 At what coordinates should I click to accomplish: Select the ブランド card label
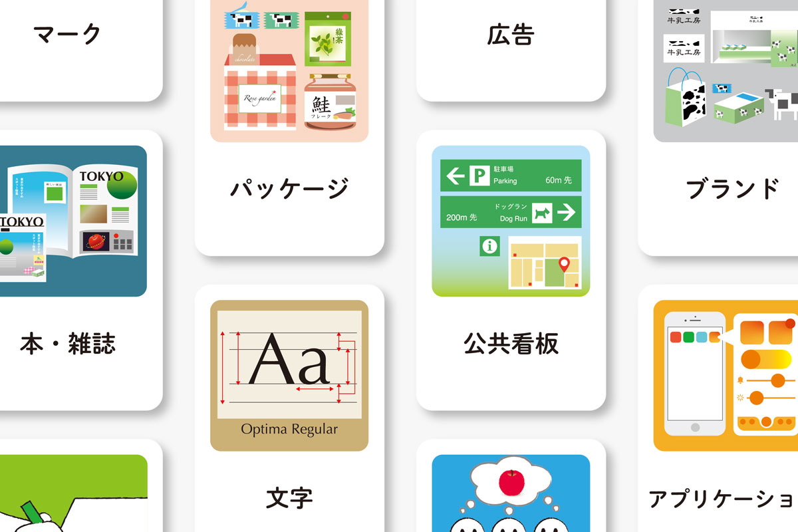click(732, 189)
